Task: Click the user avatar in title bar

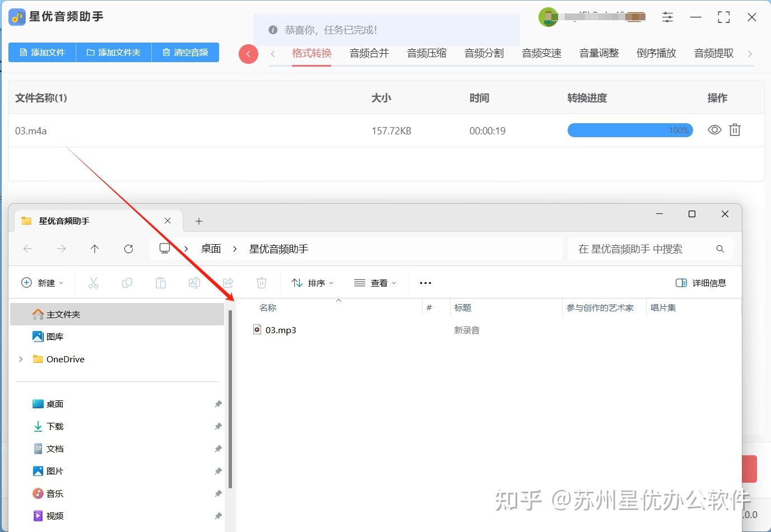Action: [548, 17]
